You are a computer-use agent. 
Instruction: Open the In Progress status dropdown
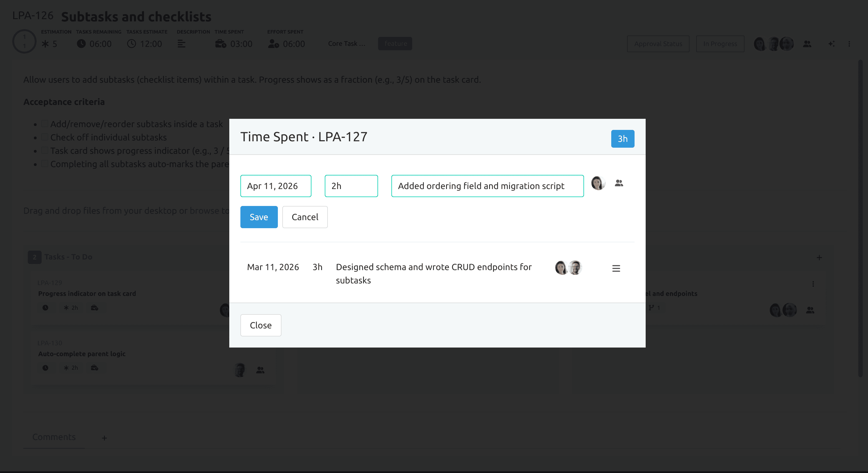(720, 44)
